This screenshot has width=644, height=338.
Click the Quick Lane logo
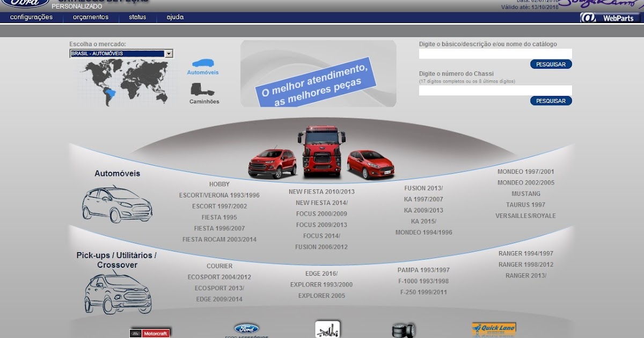pyautogui.click(x=494, y=328)
